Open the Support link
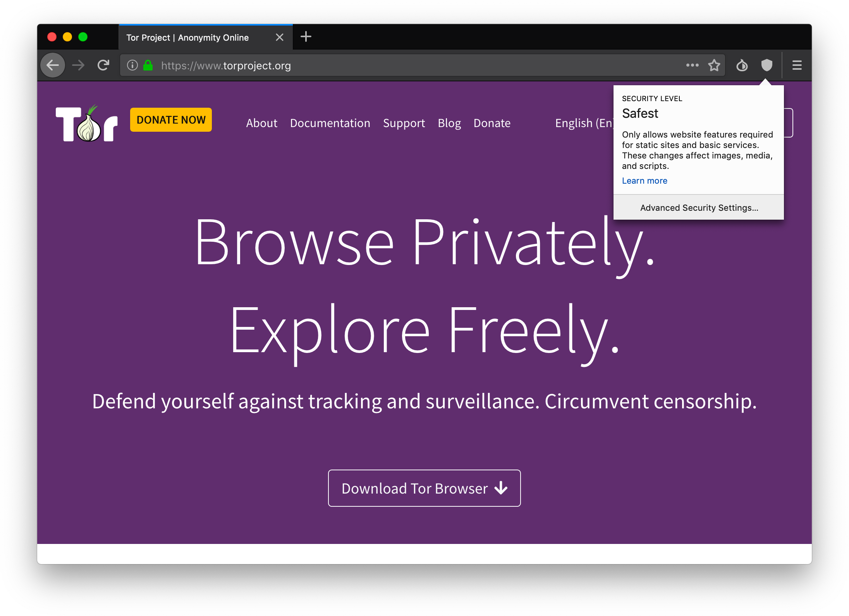Image resolution: width=849 pixels, height=616 pixels. coord(404,123)
